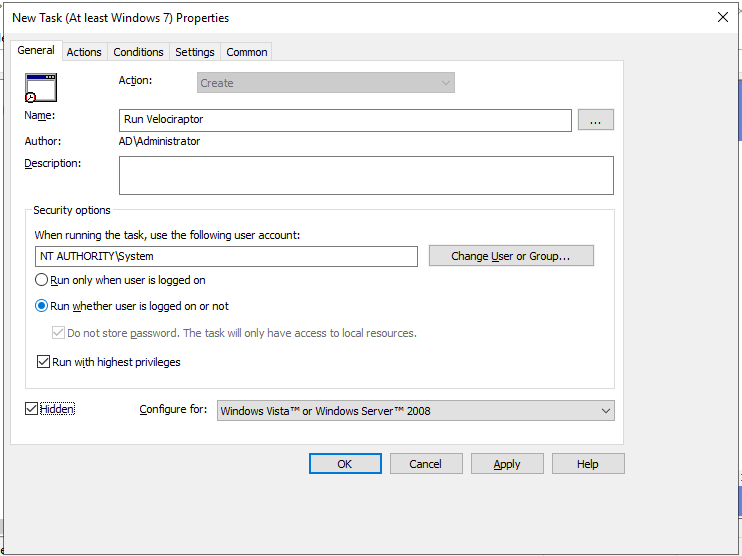Switch to the Settings tab
The height and width of the screenshot is (556, 742).
tap(194, 52)
